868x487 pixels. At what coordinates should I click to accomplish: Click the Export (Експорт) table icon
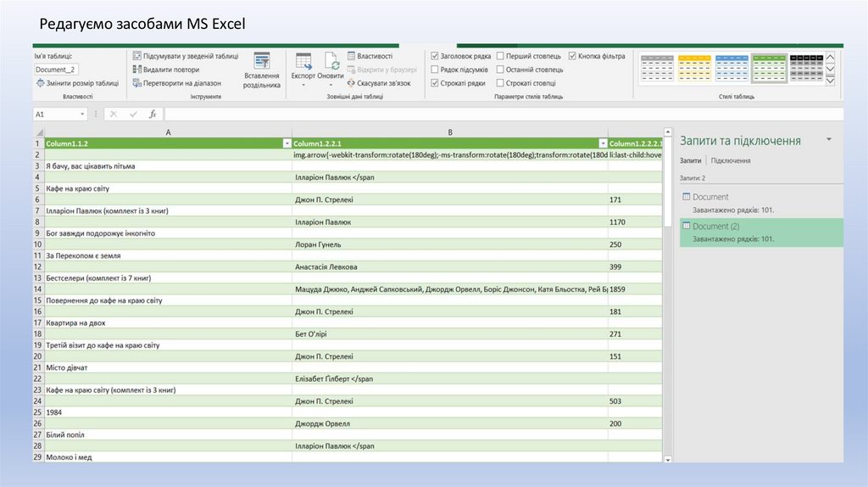pos(303,61)
